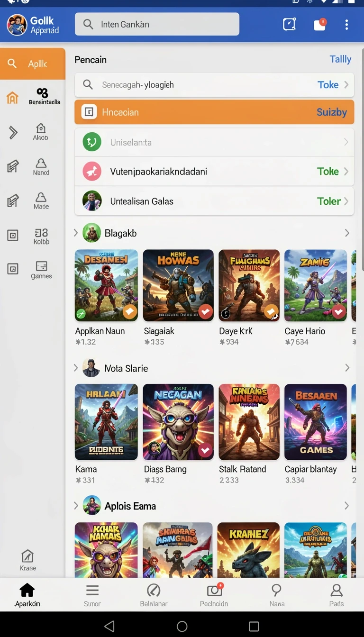The width and height of the screenshot is (364, 637).
Task: Open the Stalk Ratend game cover
Action: tap(249, 422)
